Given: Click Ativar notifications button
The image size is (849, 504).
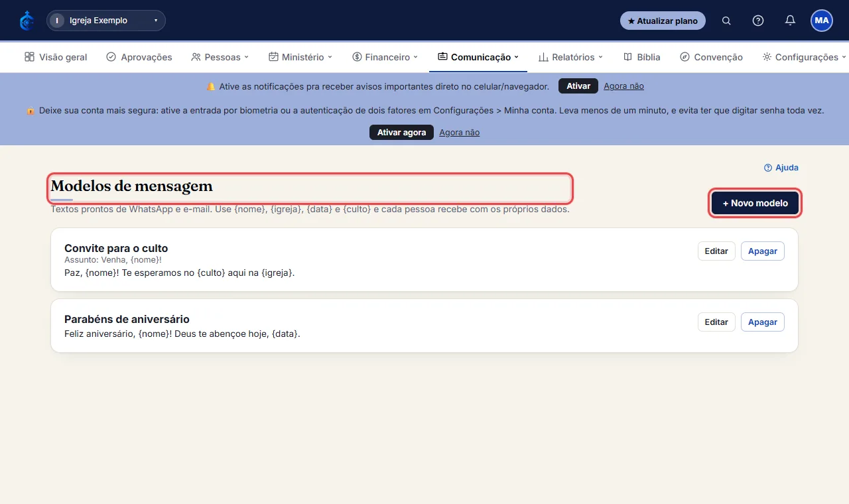Looking at the screenshot, I should 578,86.
